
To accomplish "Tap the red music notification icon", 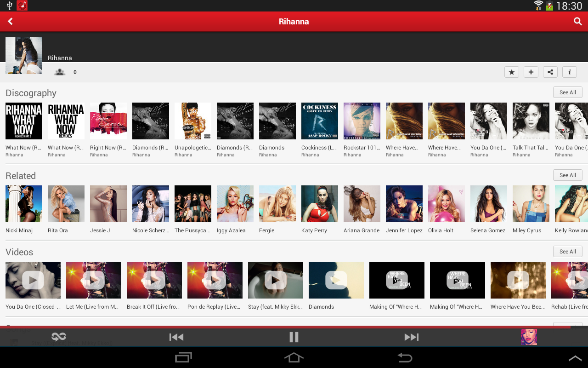I will pyautogui.click(x=22, y=6).
